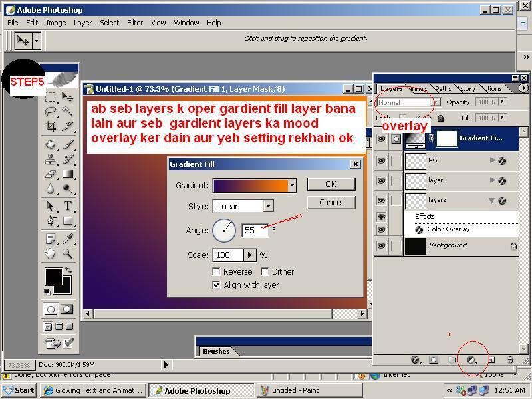Select the Pen tool
This screenshot has width=532, height=399.
tap(51, 221)
